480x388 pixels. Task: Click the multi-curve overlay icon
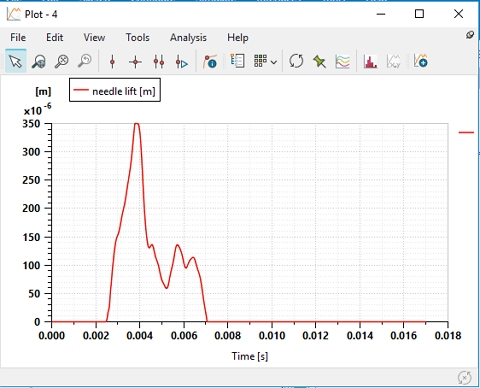342,62
